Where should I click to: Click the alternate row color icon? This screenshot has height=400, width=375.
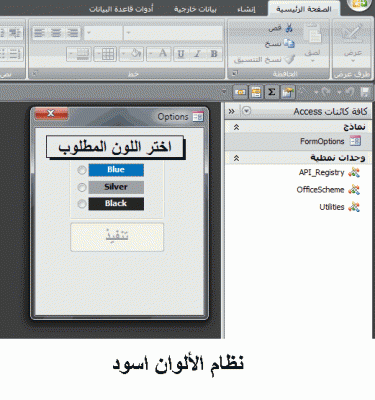(x=82, y=54)
